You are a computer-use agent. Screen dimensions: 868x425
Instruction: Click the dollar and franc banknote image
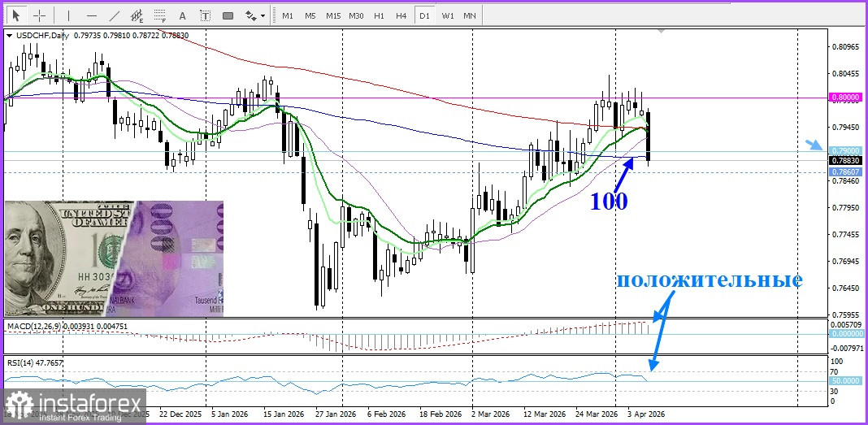[114, 258]
